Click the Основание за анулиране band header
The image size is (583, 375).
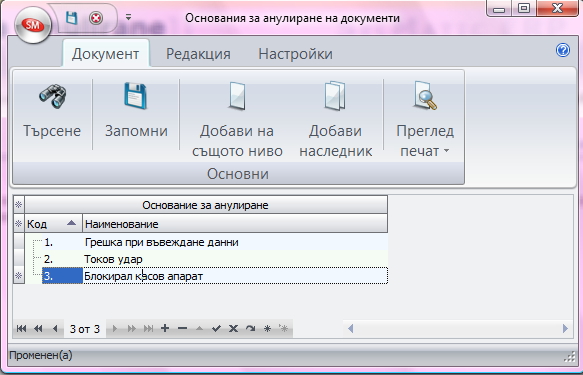(205, 205)
